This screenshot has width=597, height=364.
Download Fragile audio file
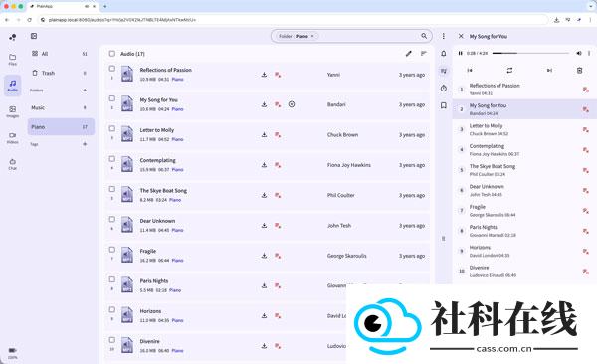[x=264, y=256]
